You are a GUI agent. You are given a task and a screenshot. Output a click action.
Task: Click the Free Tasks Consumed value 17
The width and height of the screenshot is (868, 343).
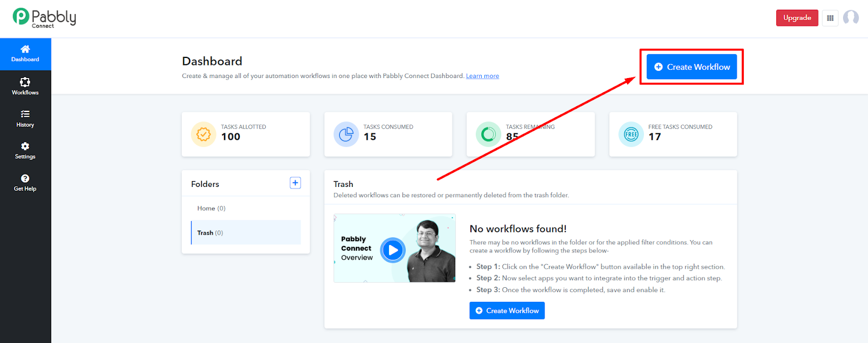tap(655, 137)
